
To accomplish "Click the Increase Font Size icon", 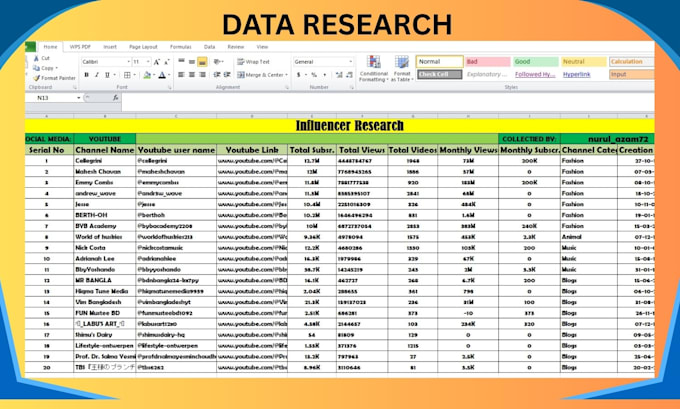I will (x=157, y=62).
